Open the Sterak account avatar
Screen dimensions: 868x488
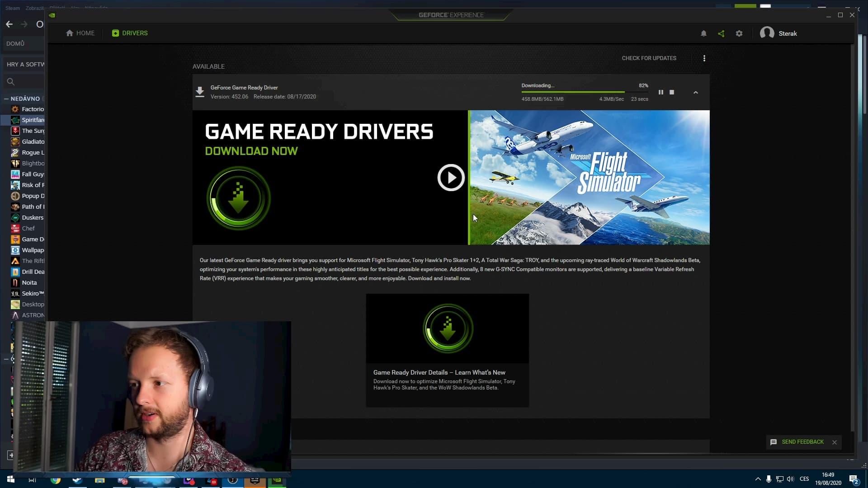[x=767, y=33]
